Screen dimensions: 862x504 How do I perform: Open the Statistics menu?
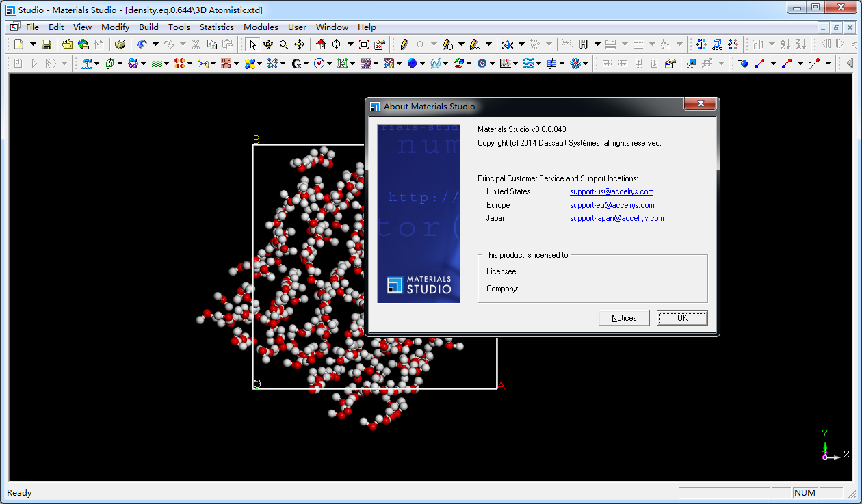[x=217, y=27]
